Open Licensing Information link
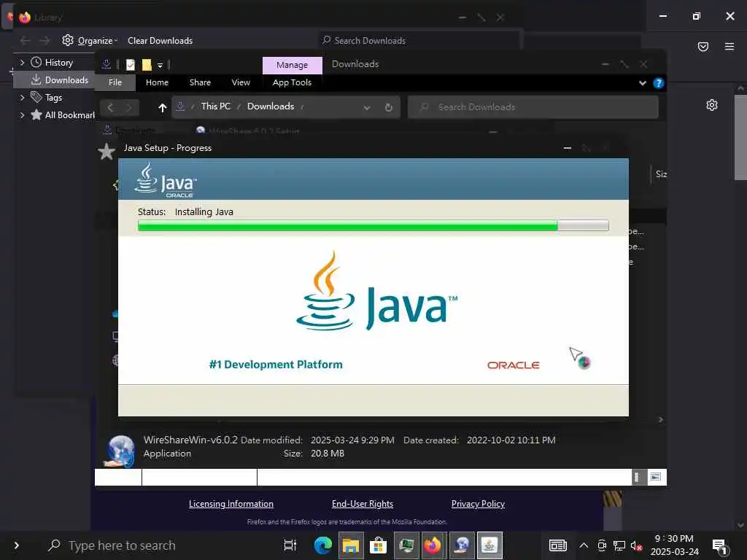 click(231, 504)
